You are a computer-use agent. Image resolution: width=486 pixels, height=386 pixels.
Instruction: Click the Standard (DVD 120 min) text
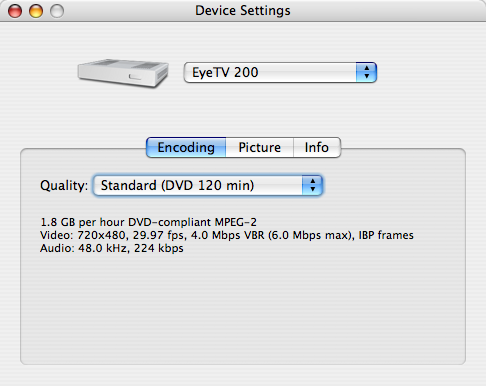tap(177, 185)
